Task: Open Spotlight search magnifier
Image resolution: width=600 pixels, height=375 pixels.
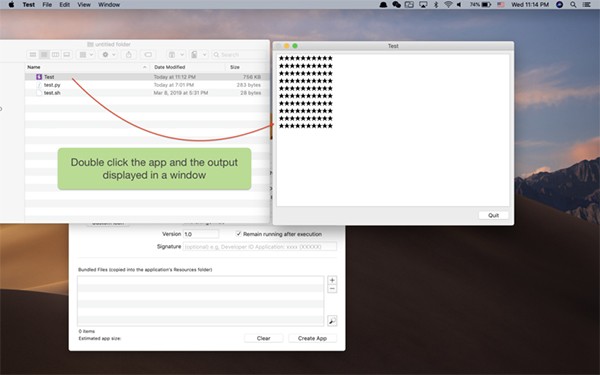Action: pos(573,5)
